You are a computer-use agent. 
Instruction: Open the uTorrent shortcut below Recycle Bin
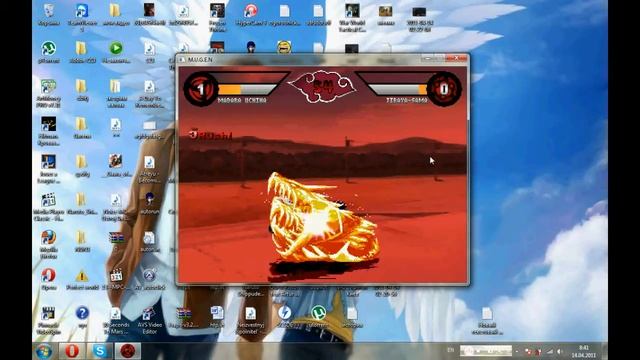click(48, 48)
